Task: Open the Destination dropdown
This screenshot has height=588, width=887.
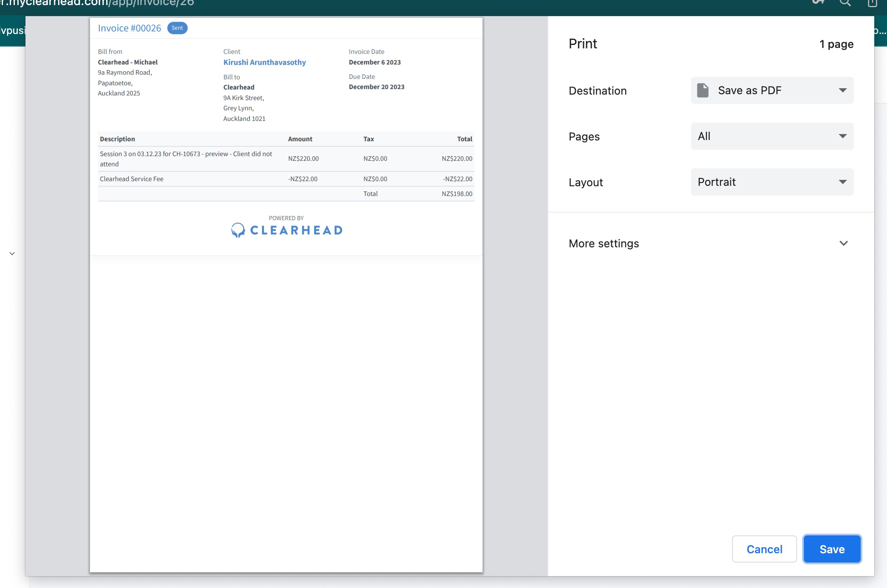Action: [772, 90]
